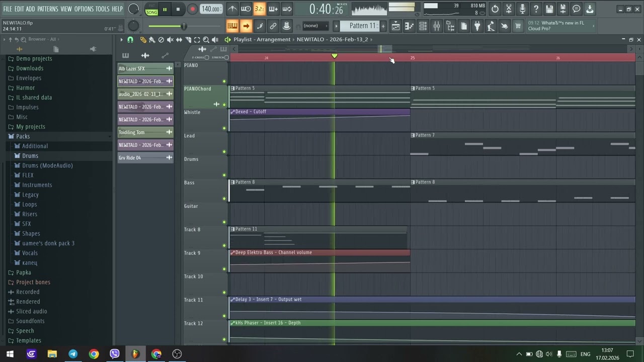Select the Zoom magnifier tool in Playlist
Viewport: 644px width, 362px height.
(206, 39)
